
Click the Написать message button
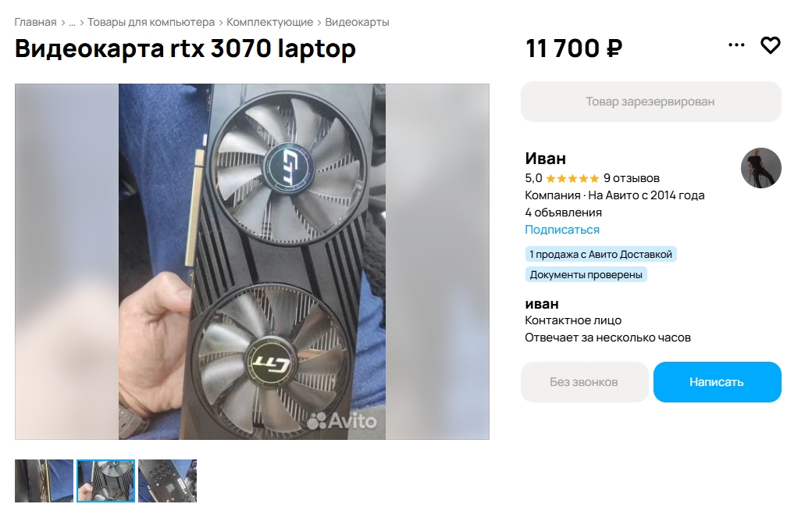pos(718,382)
